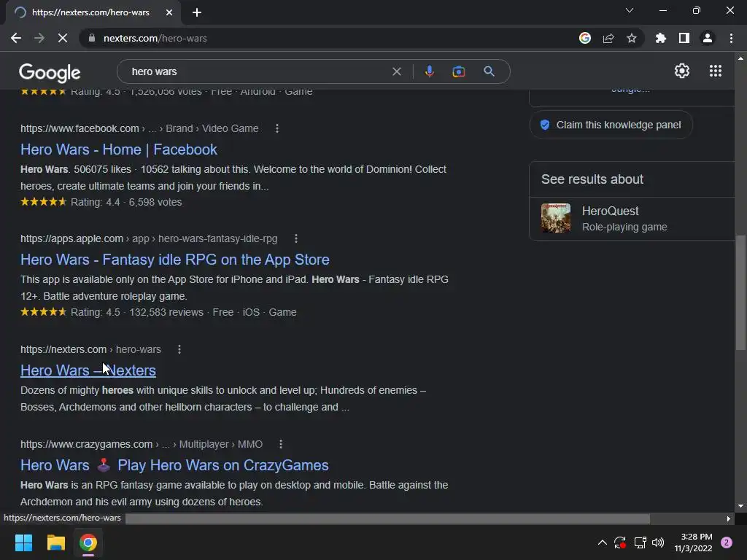Click the clock showing 3:28 PM
747x560 pixels.
tap(697, 537)
